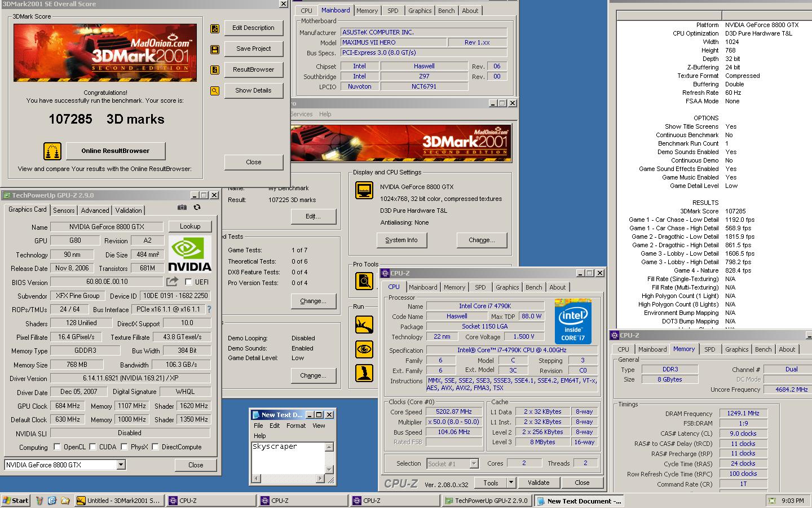This screenshot has height=508, width=812.
Task: Click the DRAM Frequency 1249.1 MHz value
Action: point(743,413)
